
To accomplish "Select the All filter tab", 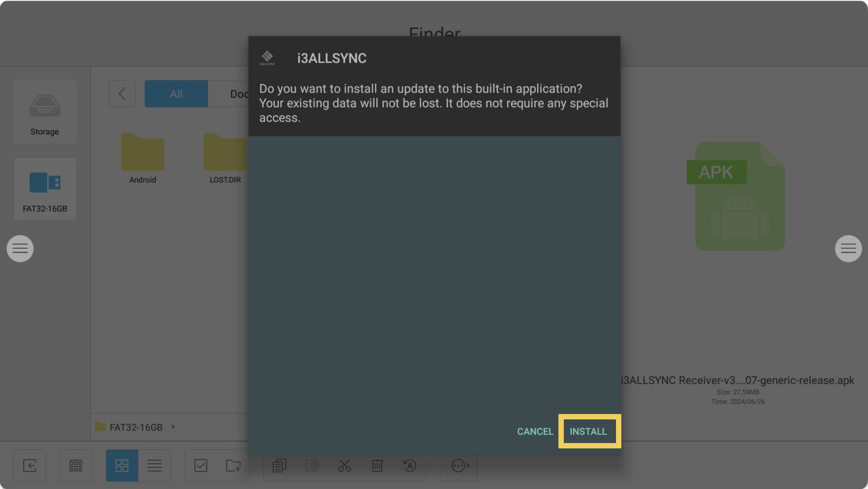I will click(x=176, y=94).
